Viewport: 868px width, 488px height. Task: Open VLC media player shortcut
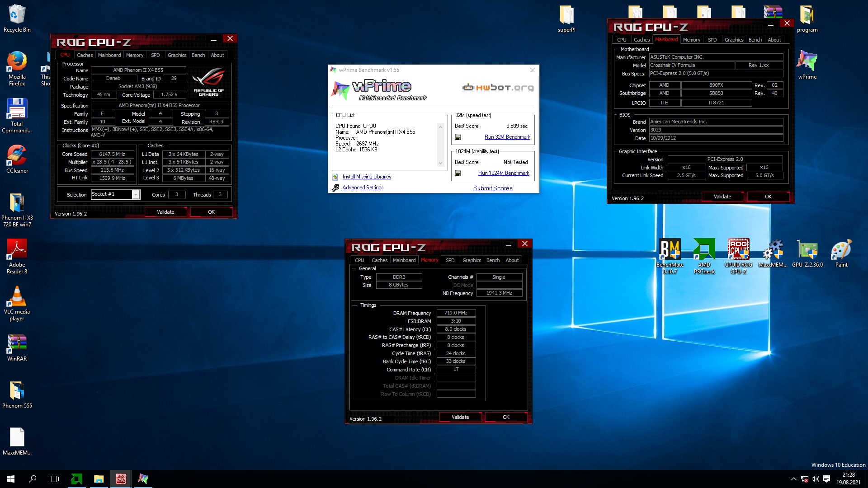coord(17,304)
